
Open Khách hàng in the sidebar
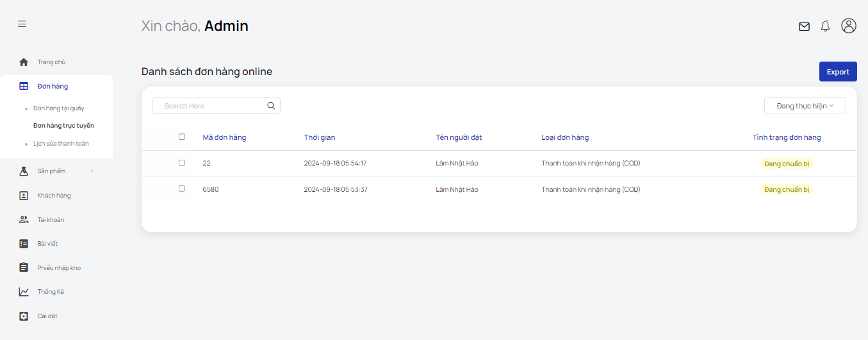tap(54, 196)
